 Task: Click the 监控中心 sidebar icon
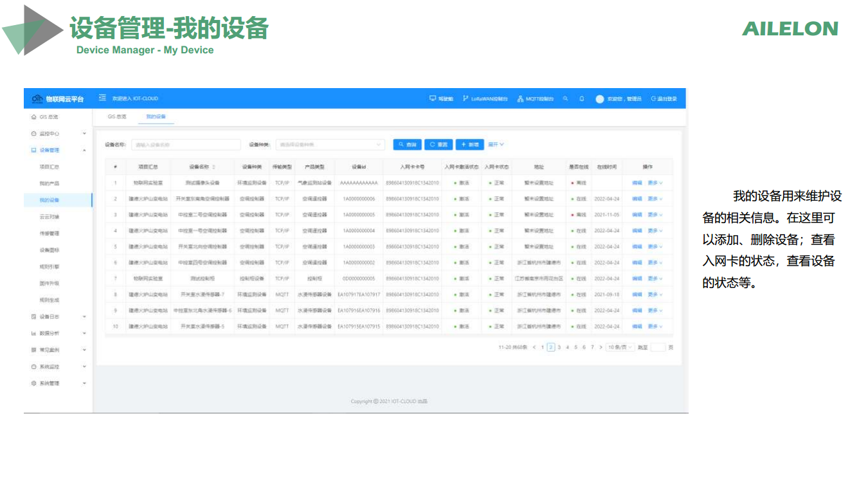[x=34, y=134]
